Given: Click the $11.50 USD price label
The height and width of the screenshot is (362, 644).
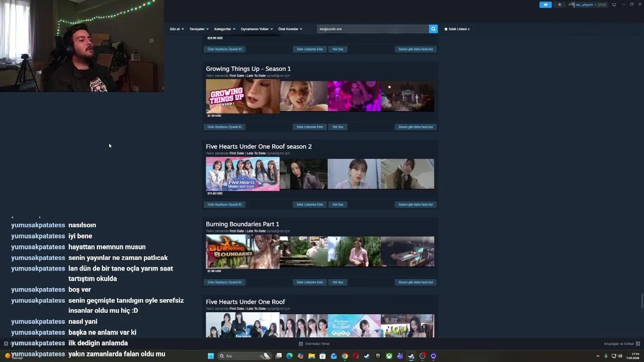Looking at the screenshot, I should point(215,194).
